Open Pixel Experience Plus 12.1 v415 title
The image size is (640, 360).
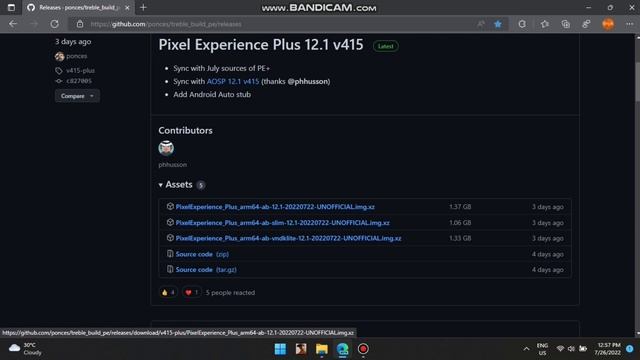pos(261,44)
